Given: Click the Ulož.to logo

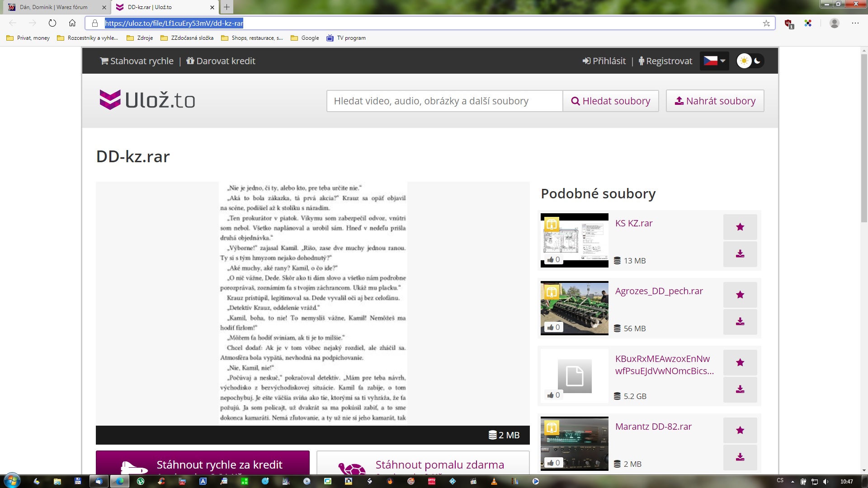Looking at the screenshot, I should pyautogui.click(x=147, y=100).
